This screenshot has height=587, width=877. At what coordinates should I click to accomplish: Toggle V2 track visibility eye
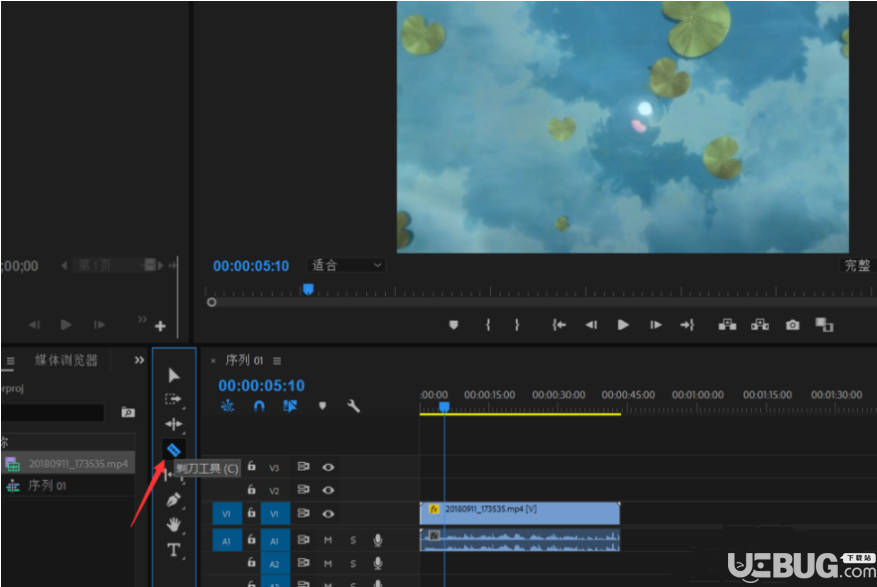[x=328, y=490]
